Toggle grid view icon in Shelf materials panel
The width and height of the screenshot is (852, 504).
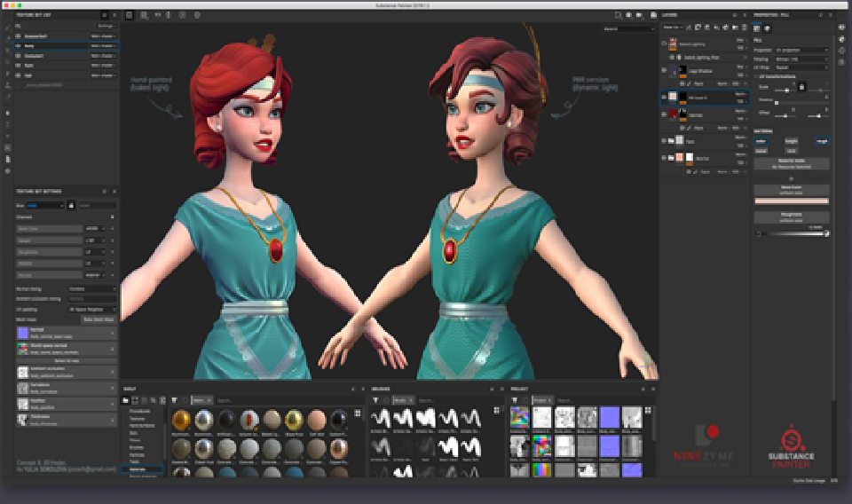357,412
